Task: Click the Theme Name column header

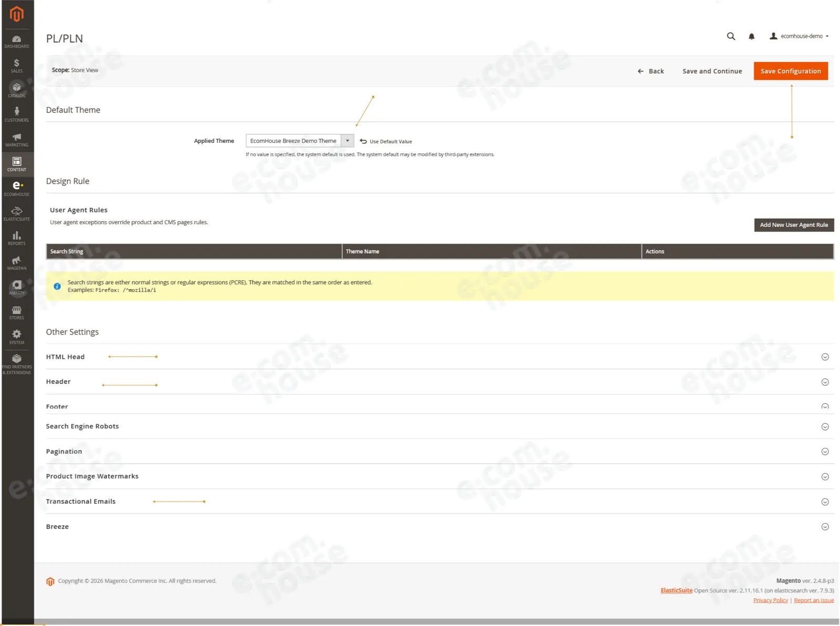Action: (492, 252)
